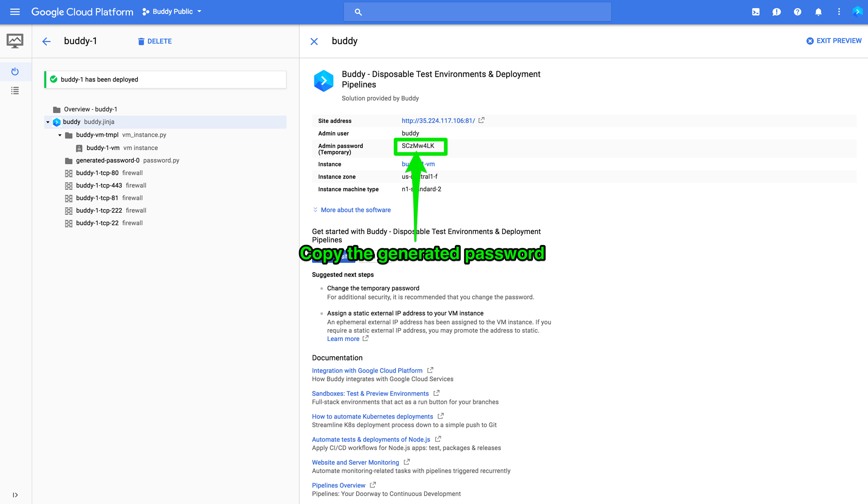Click the green deployed checkmark icon

coord(53,79)
